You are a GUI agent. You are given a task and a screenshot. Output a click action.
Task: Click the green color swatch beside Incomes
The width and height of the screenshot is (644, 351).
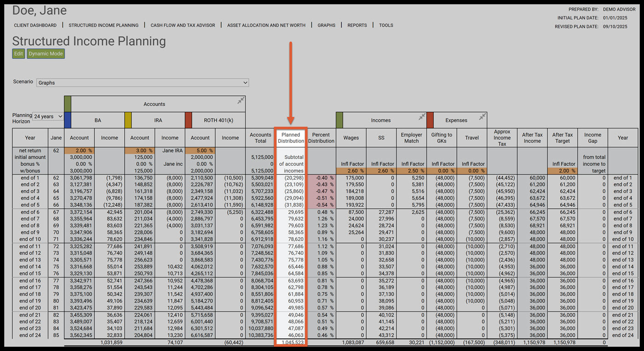tap(339, 120)
